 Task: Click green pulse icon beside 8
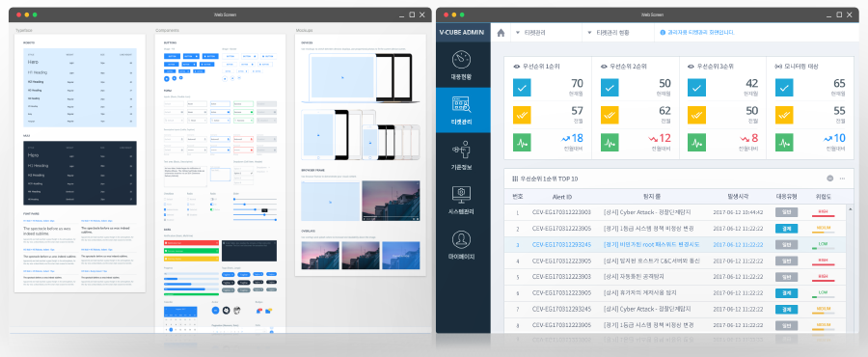coord(697,142)
